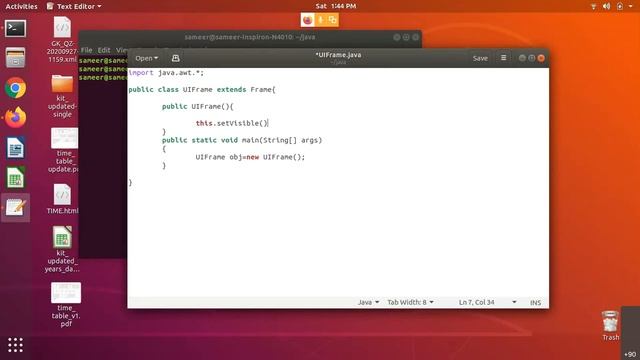Select Text Editor icon in the dock

tap(15, 207)
